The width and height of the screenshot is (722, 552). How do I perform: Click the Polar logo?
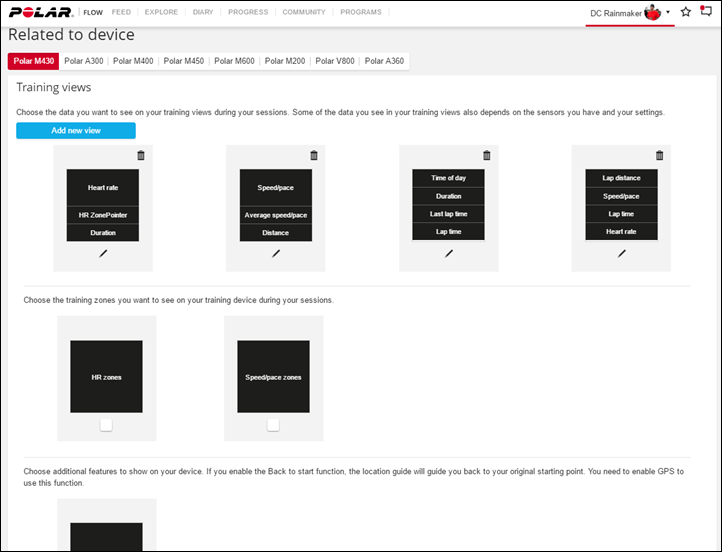pos(40,12)
